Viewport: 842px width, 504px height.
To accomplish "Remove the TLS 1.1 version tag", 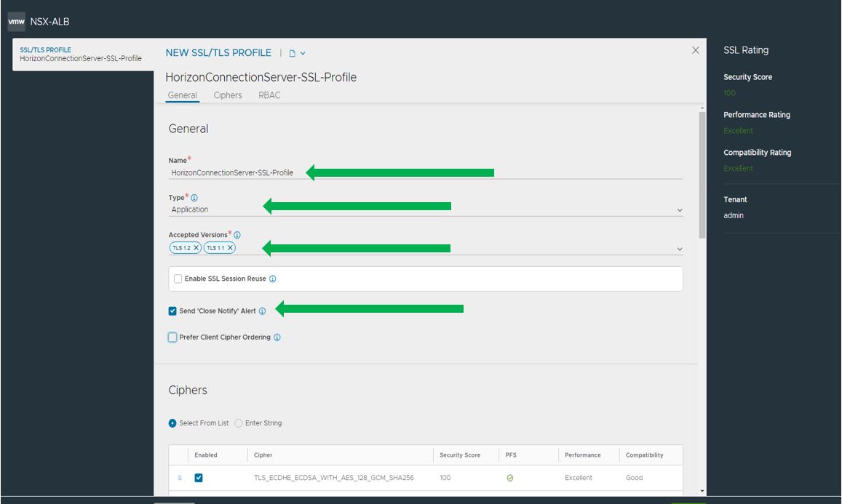I will click(x=230, y=247).
